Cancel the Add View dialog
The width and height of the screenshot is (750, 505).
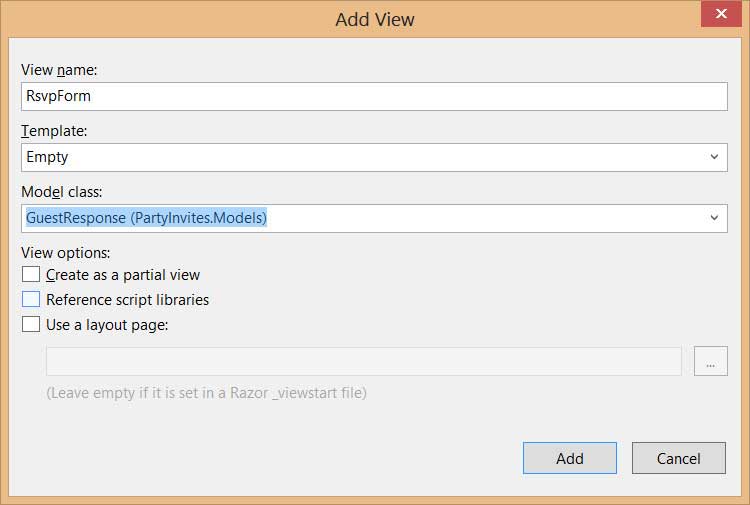679,458
